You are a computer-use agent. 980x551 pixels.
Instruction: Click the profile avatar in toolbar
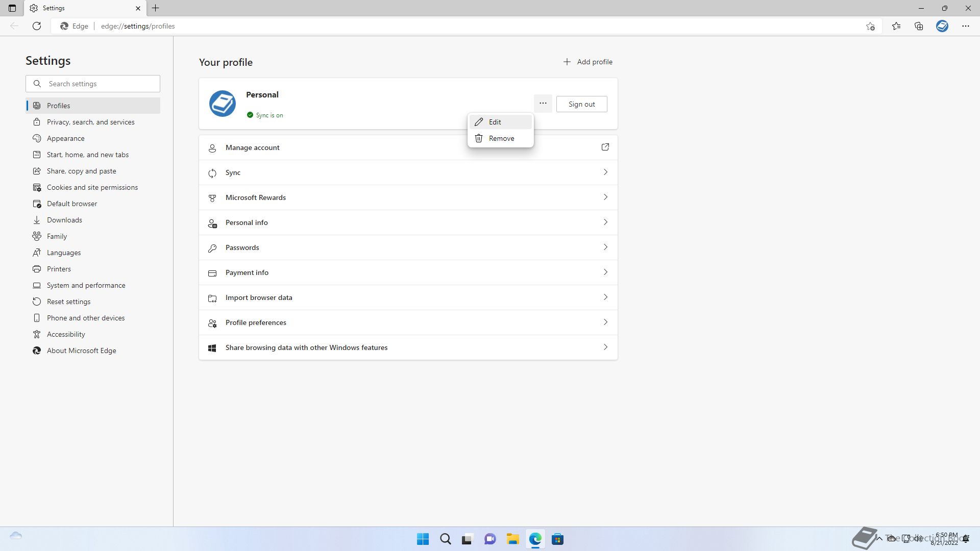(x=942, y=26)
